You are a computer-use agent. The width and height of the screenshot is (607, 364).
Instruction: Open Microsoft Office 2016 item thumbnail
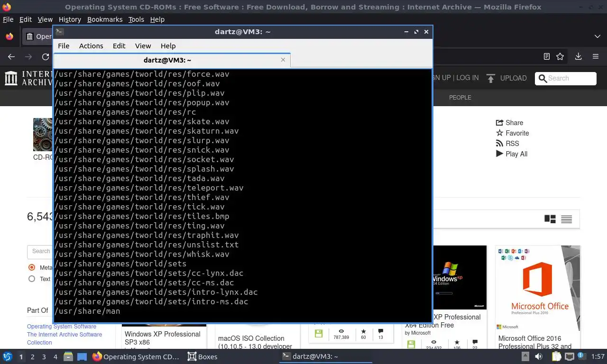click(x=538, y=288)
